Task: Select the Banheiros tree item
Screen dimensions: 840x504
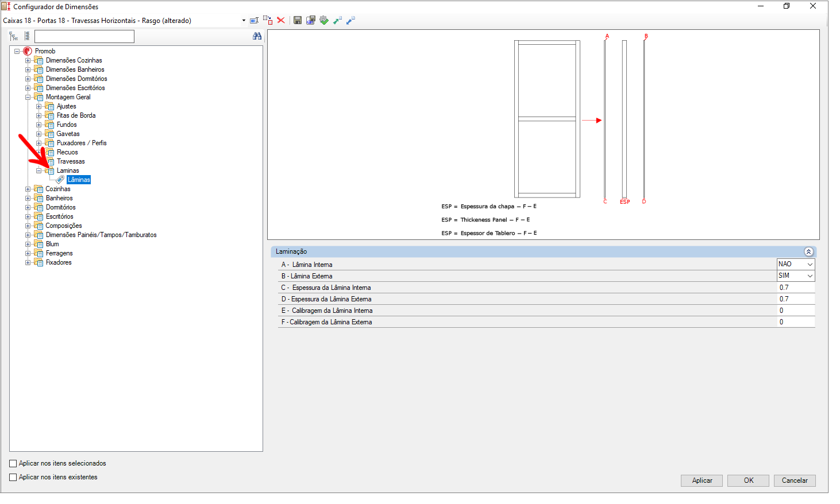Action: (x=59, y=198)
